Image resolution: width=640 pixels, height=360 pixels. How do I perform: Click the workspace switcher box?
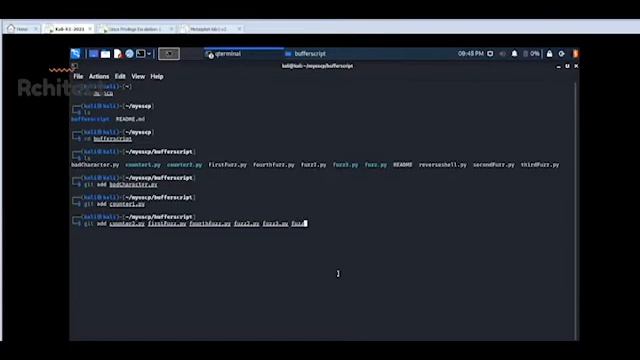(x=169, y=54)
